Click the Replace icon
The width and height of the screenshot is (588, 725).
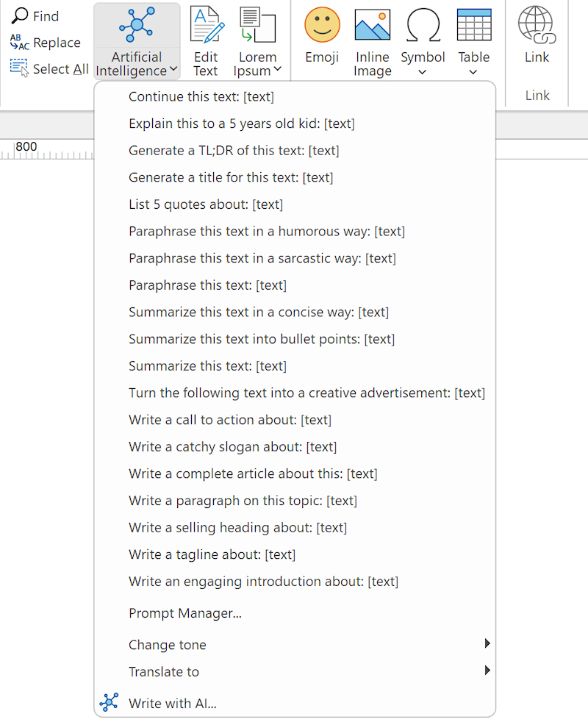[x=20, y=43]
